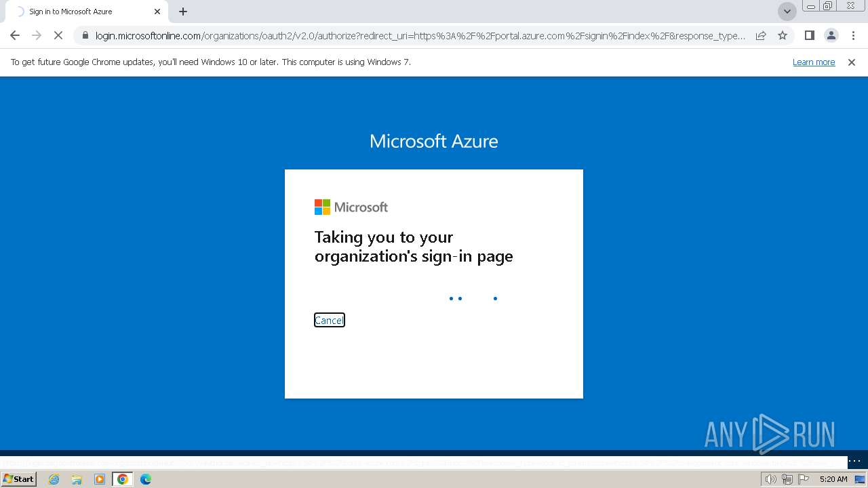
Task: Open Learn more link about Chrome updates
Action: coord(814,62)
